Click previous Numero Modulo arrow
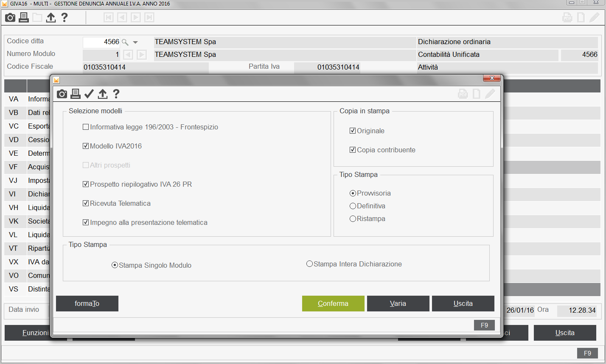The width and height of the screenshot is (606, 364). (128, 55)
